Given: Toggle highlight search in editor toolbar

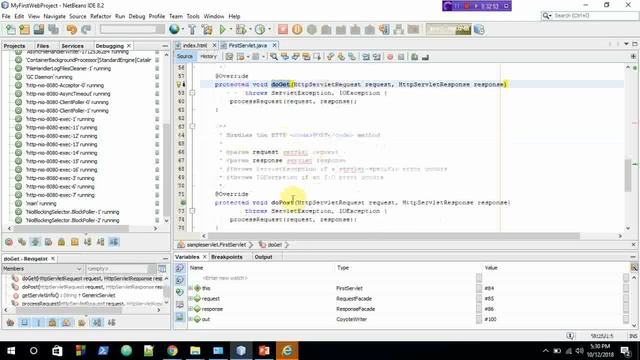Looking at the screenshot, I should point(307,57).
